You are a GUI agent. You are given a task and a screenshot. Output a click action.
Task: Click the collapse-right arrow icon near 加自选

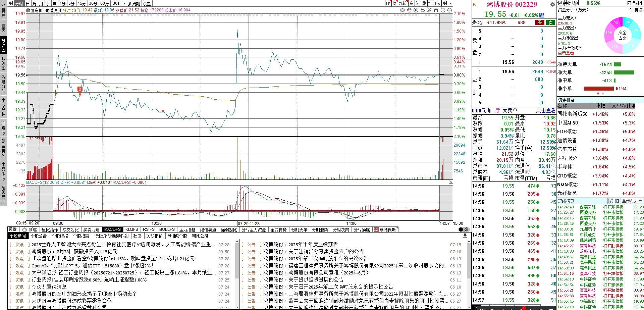(445, 3)
